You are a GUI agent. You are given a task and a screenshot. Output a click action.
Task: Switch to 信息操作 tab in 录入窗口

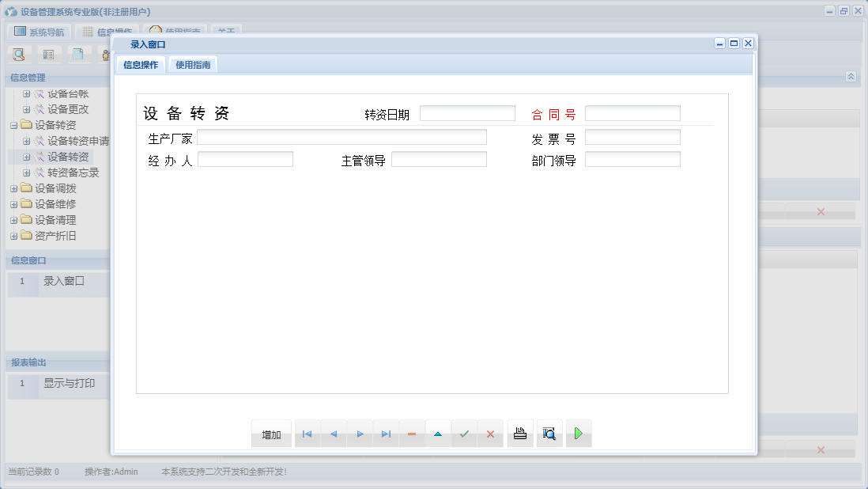point(141,65)
